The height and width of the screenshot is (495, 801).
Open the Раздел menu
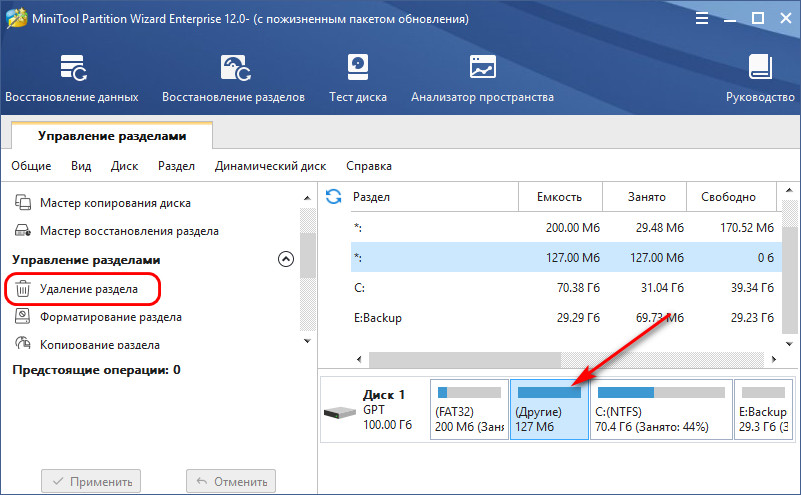[176, 166]
